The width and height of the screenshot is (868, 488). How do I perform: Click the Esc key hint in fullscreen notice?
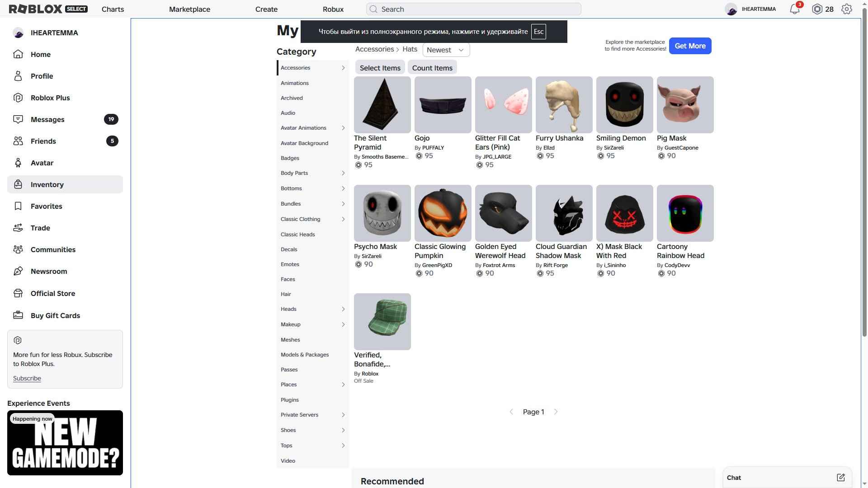click(538, 32)
